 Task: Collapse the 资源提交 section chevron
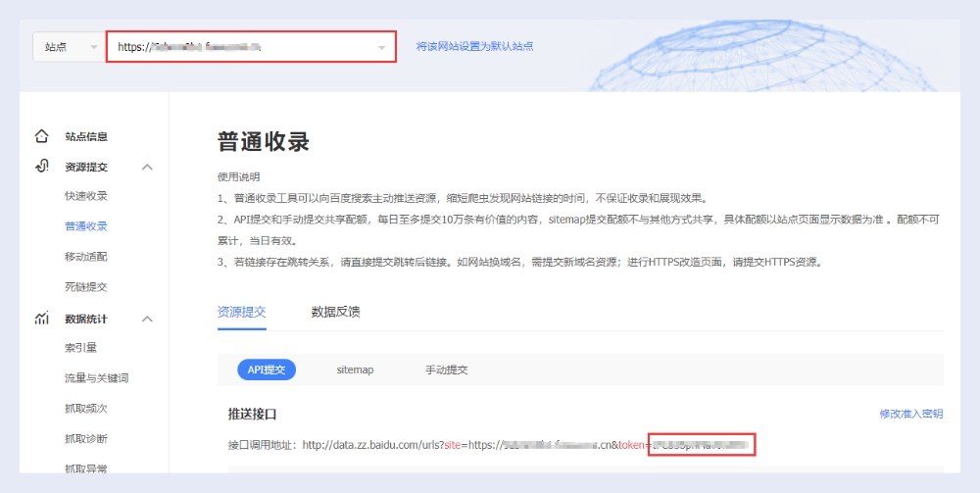(148, 167)
